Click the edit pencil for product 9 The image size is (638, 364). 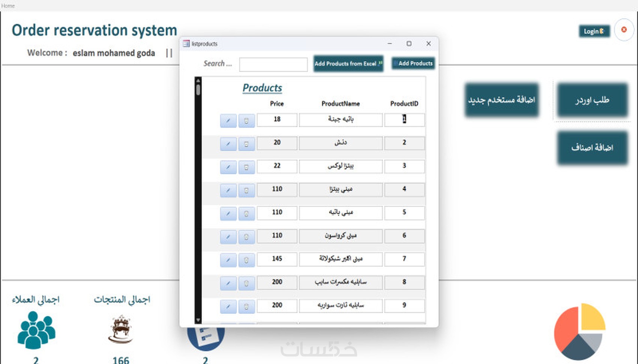(228, 307)
